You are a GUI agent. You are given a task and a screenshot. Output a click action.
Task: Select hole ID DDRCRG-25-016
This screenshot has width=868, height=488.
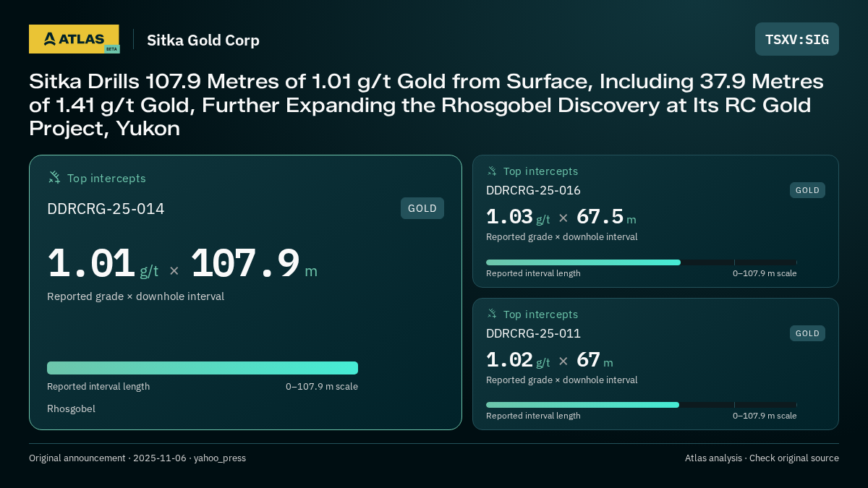click(x=533, y=190)
